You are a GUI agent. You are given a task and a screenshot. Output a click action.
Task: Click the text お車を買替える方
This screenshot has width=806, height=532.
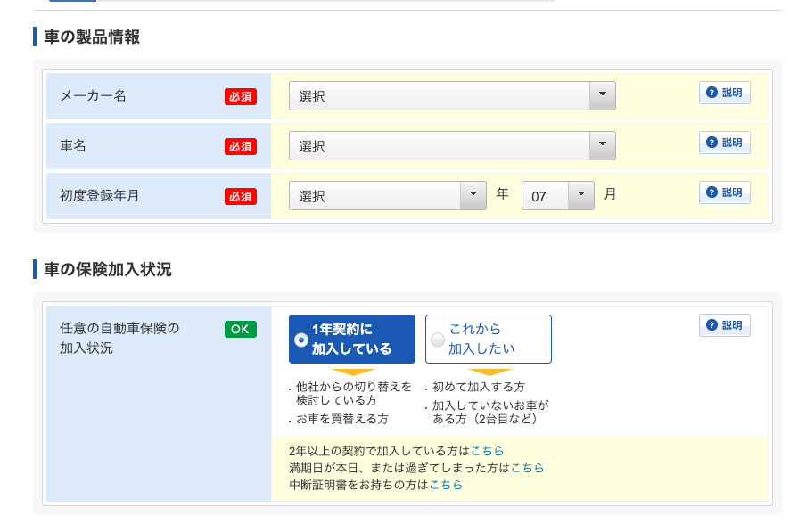[x=342, y=419]
